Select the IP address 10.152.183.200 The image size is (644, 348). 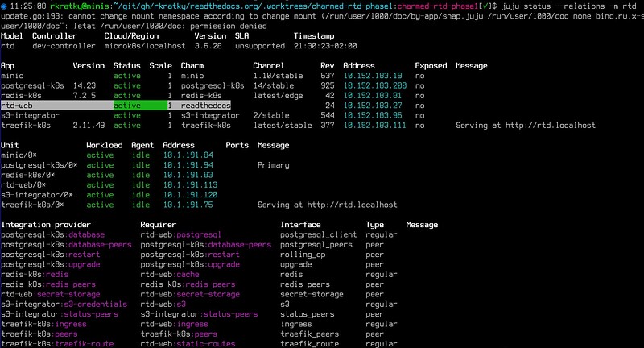click(x=374, y=85)
